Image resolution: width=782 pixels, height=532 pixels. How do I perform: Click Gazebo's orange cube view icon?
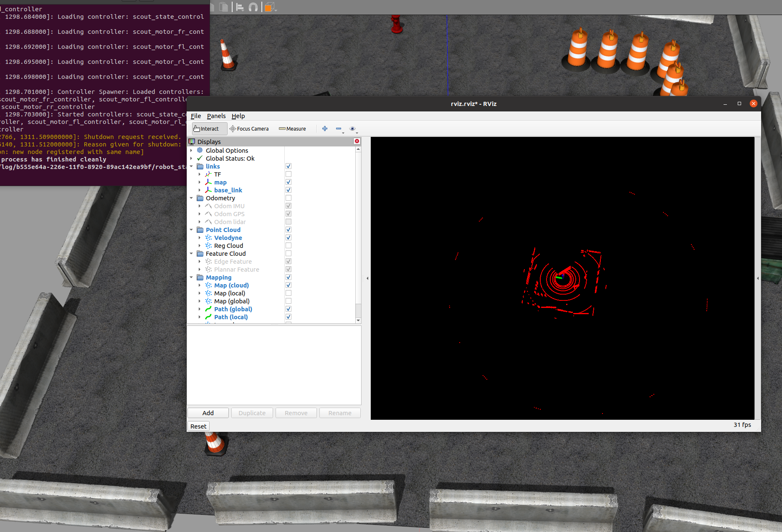[x=270, y=7]
